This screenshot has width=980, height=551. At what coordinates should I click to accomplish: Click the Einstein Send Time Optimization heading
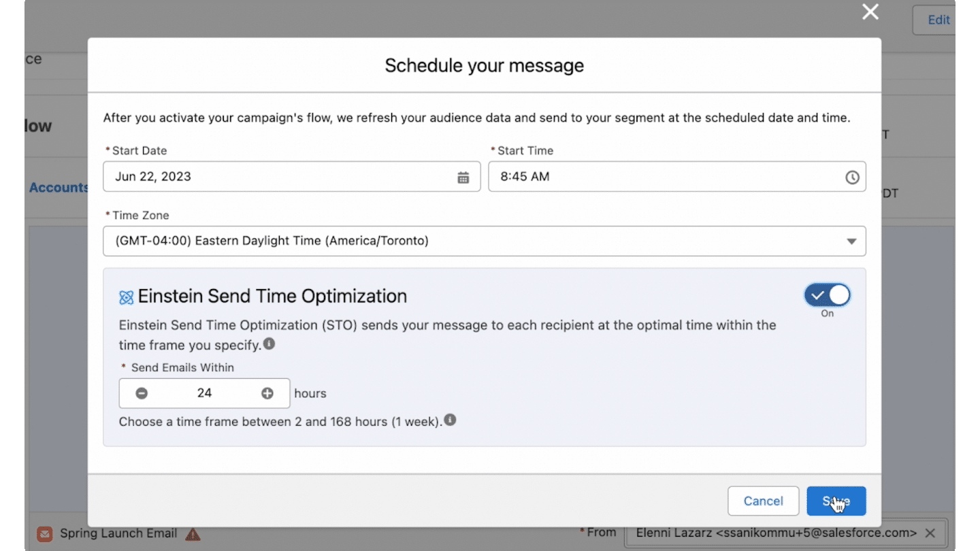272,297
